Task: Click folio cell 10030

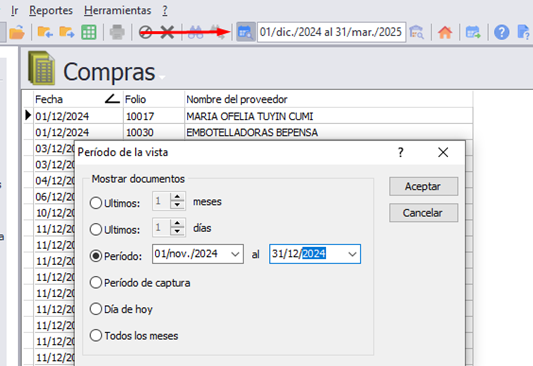Action: pyautogui.click(x=154, y=133)
